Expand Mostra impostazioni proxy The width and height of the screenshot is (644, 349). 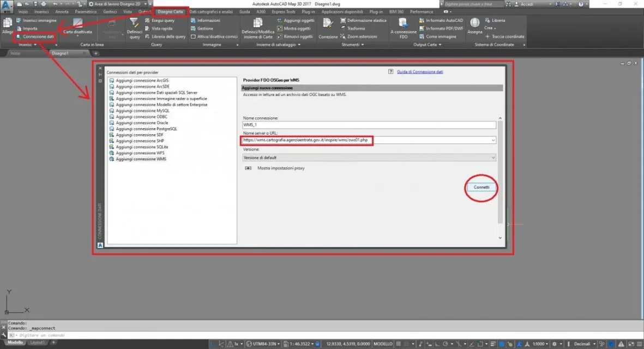click(248, 168)
